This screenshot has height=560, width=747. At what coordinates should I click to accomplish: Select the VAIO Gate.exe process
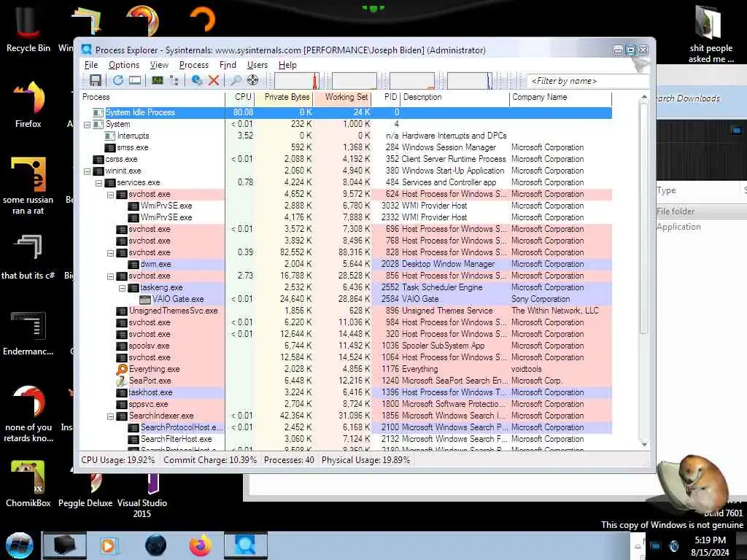(347, 299)
